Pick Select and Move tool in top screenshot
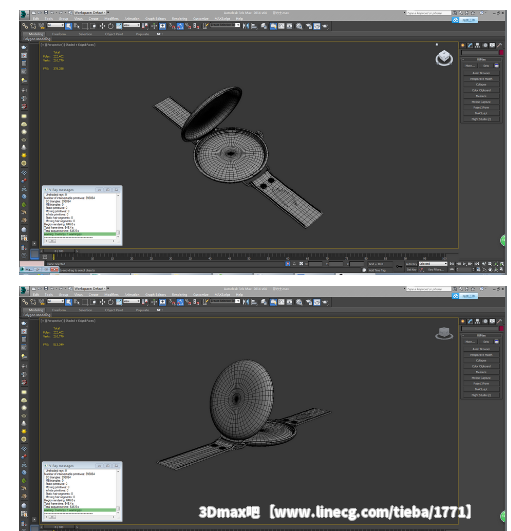511x531 pixels. 102,26
